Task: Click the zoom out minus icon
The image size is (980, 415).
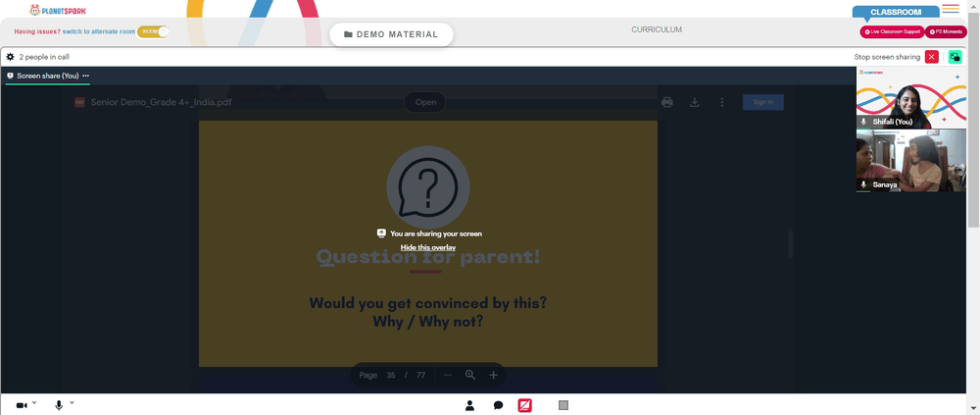Action: click(x=448, y=375)
